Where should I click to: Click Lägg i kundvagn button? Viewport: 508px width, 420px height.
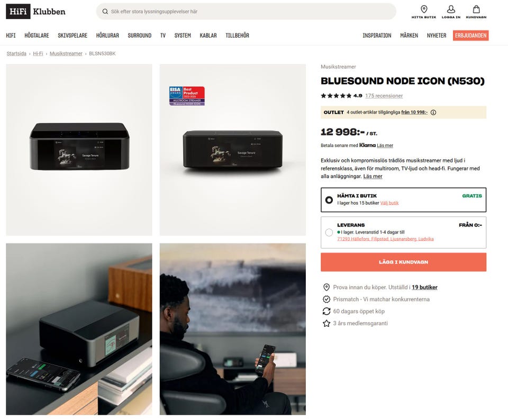pos(403,262)
